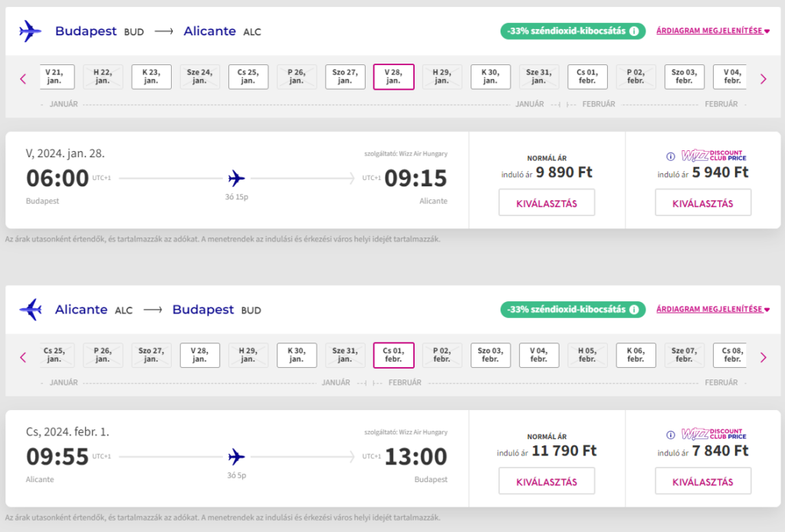This screenshot has height=532, width=785.
Task: Choose normal price 11 790 Ft return
Action: 546,481
